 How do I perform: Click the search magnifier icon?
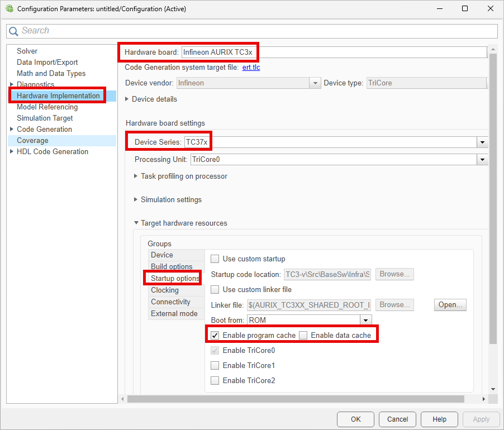click(x=14, y=31)
